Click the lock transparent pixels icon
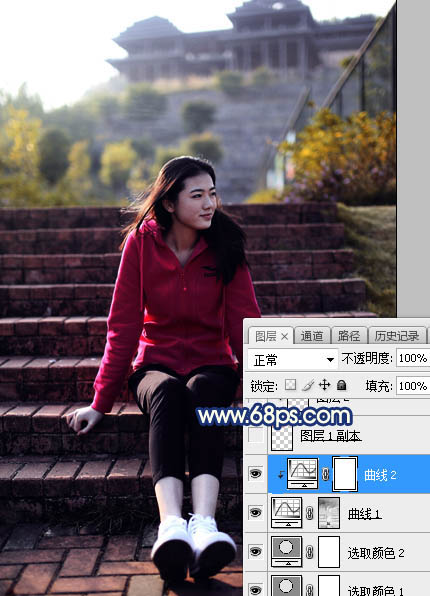Viewport: 430px width, 596px height. tap(290, 385)
